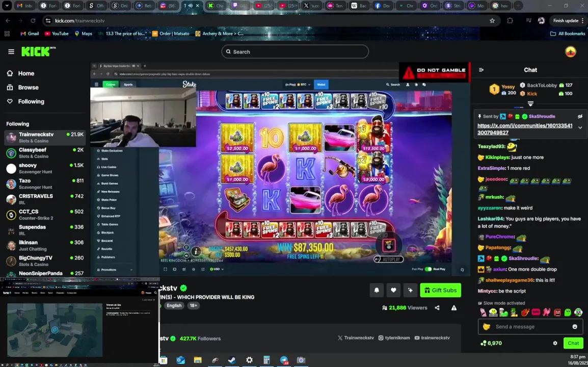Open the Camera app in taskbar
The height and width of the screenshot is (367, 588).
tap(301, 360)
